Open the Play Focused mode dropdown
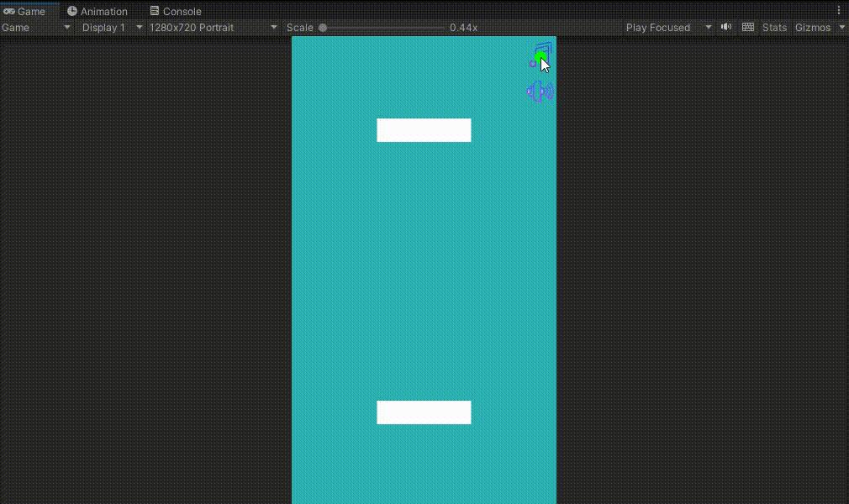This screenshot has height=504, width=849. click(667, 27)
